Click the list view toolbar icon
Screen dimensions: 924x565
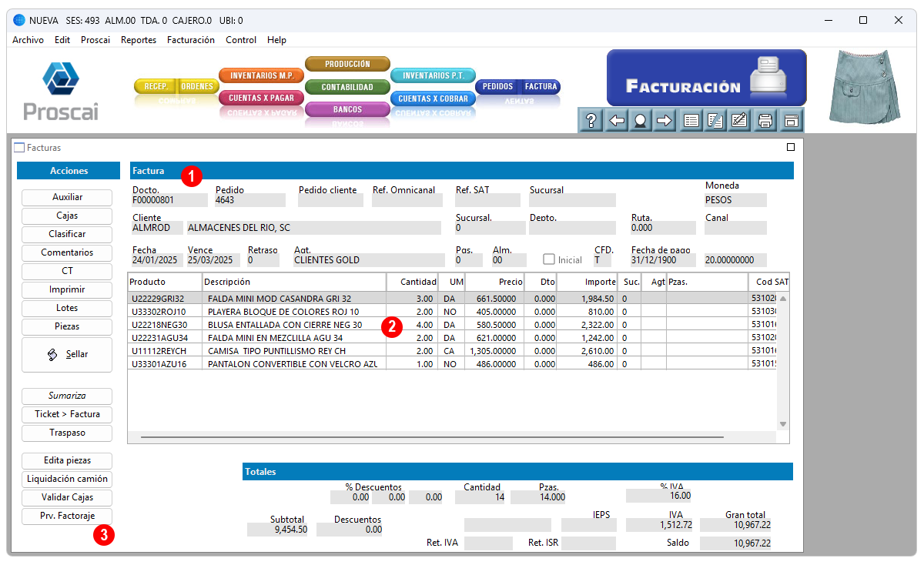click(x=692, y=121)
